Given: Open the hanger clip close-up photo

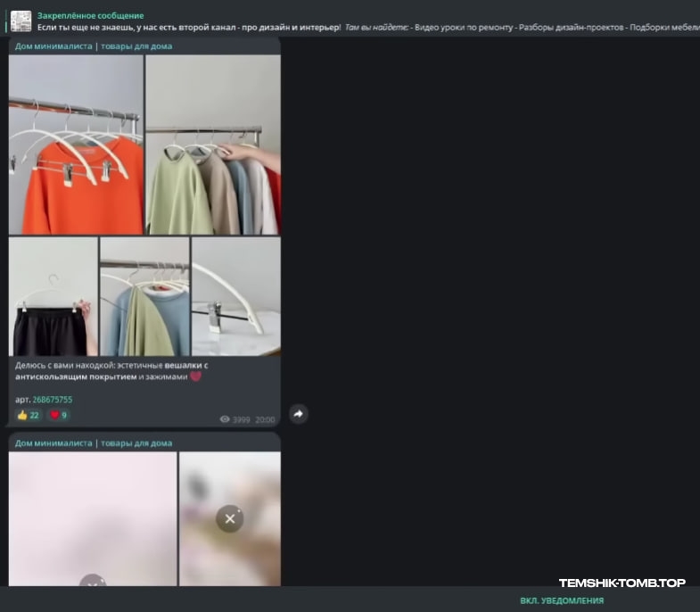Looking at the screenshot, I should [236, 296].
